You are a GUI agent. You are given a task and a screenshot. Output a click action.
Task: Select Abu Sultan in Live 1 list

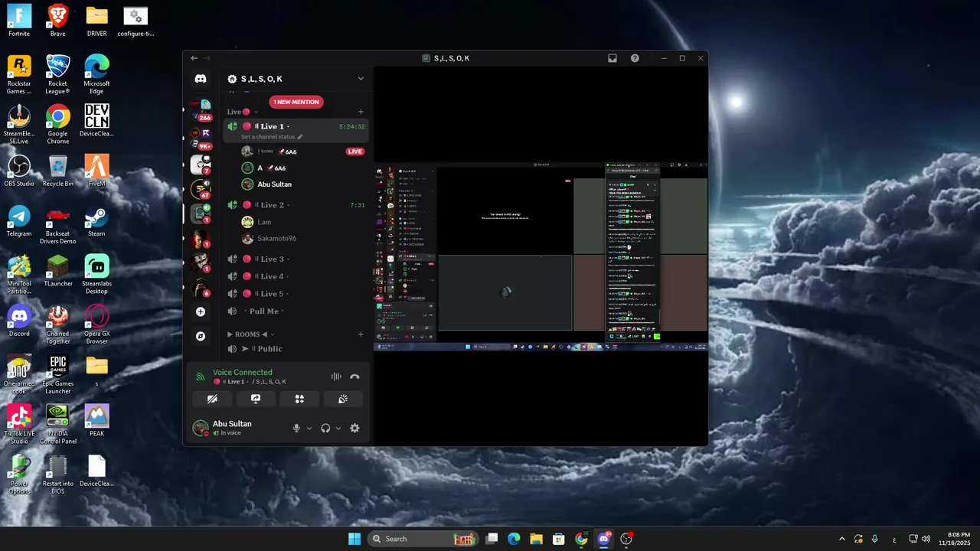point(302,184)
